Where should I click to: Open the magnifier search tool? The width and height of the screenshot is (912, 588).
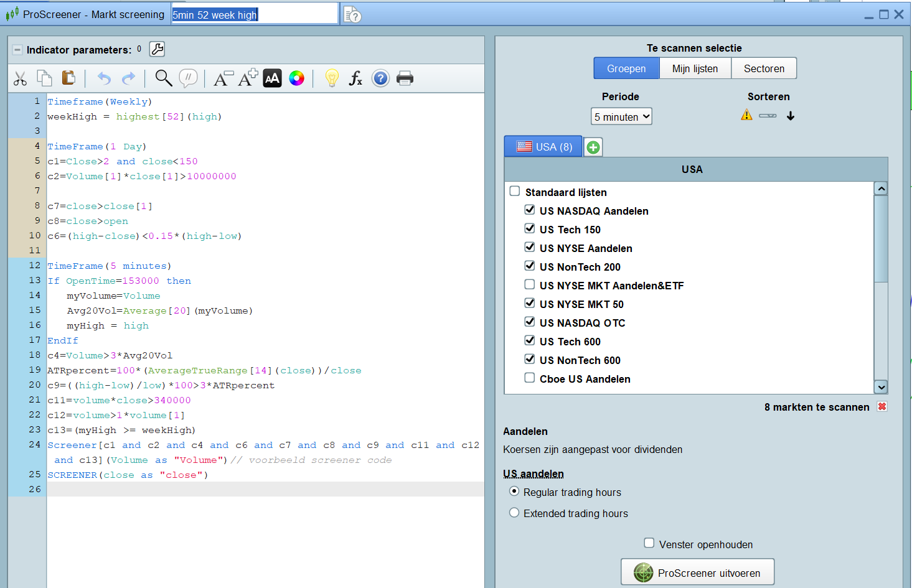pos(163,78)
